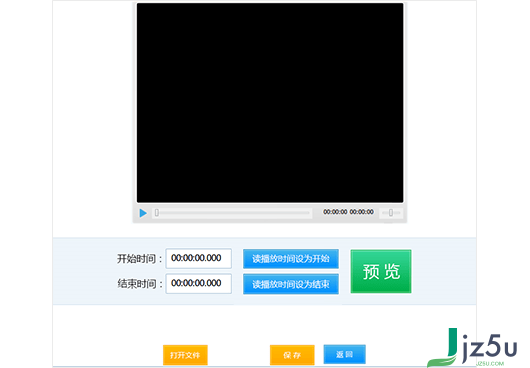Image resolution: width=530 pixels, height=368 pixels.
Task: Click the seek bar handle at the start
Action: 156,213
